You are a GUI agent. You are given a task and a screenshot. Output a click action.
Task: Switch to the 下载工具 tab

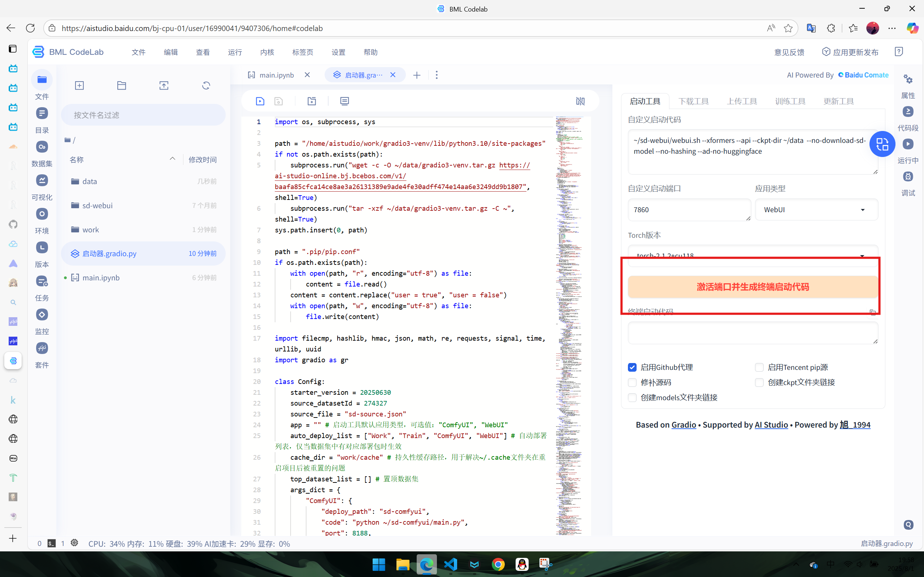click(x=693, y=101)
